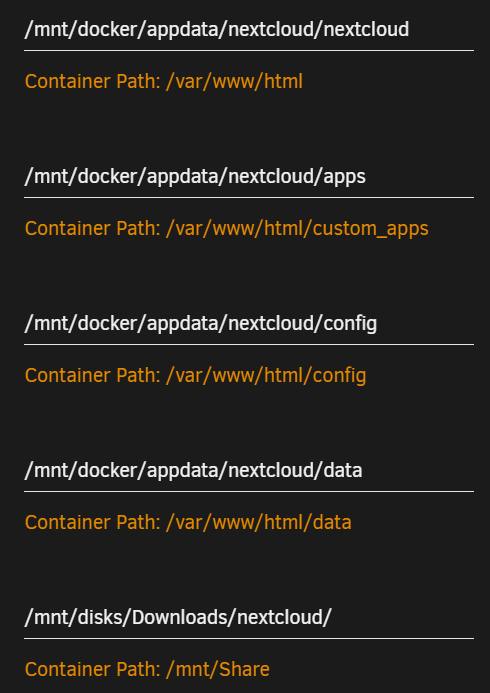Click the word 'data' ending the fourth host path
Viewport: 490px width, 693px height.
[x=343, y=470]
